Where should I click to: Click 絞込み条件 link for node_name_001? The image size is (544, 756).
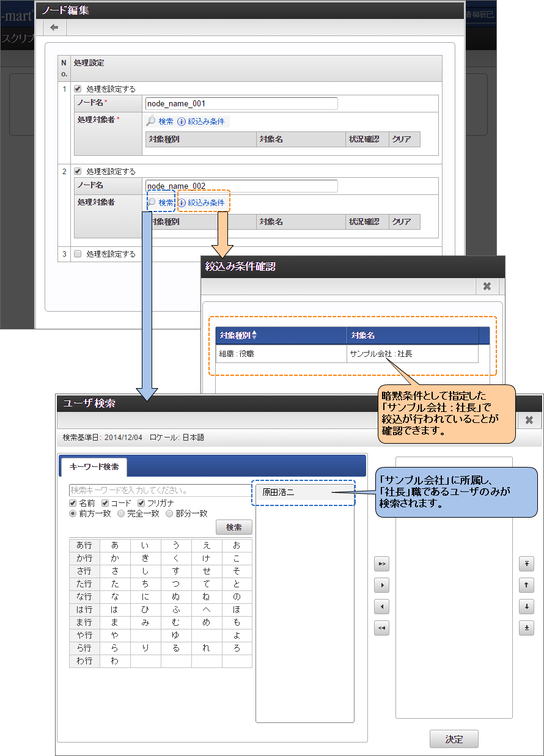[206, 122]
